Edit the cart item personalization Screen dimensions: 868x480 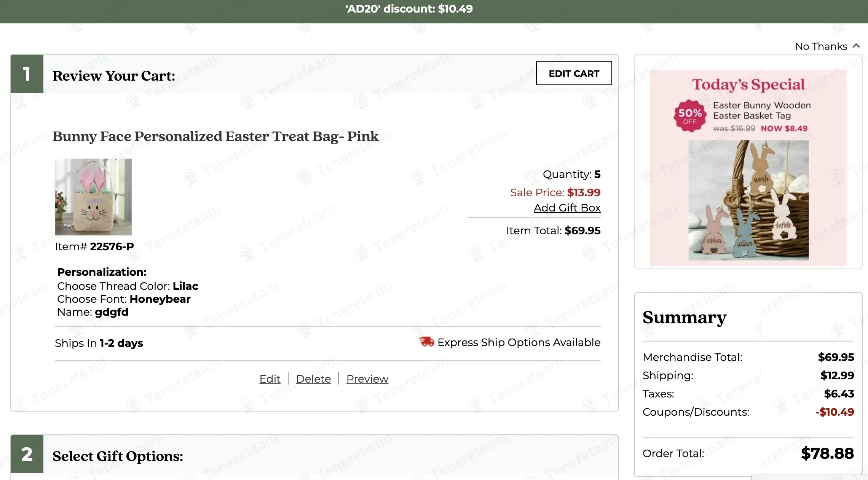tap(270, 379)
